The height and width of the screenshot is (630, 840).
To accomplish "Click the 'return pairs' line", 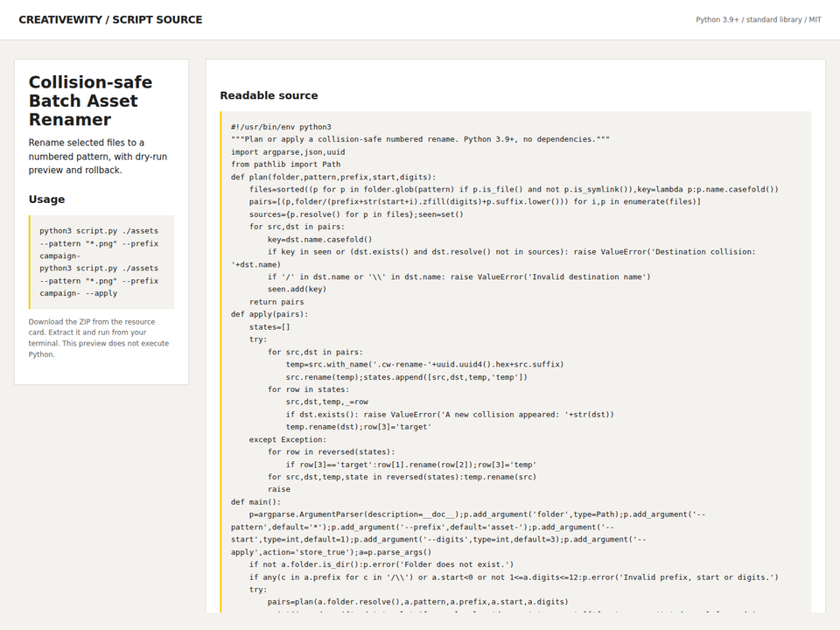I will (276, 302).
